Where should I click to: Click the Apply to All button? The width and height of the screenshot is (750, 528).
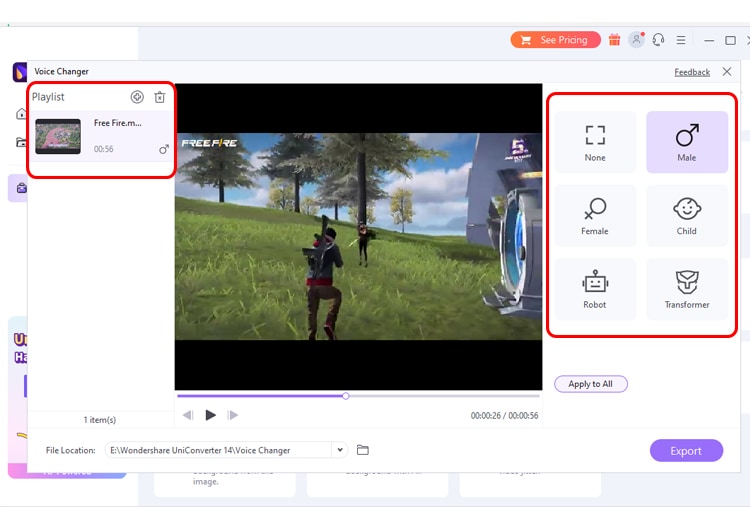(591, 384)
